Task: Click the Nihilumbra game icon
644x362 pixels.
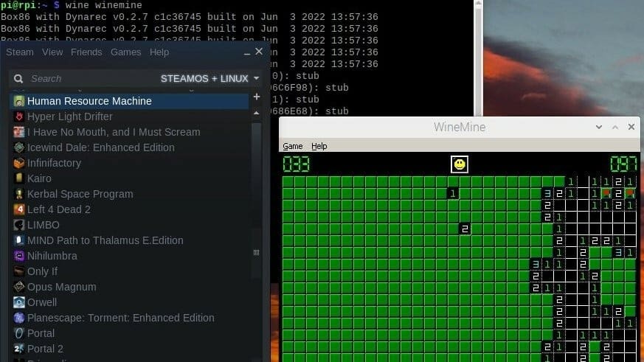Action: click(19, 256)
